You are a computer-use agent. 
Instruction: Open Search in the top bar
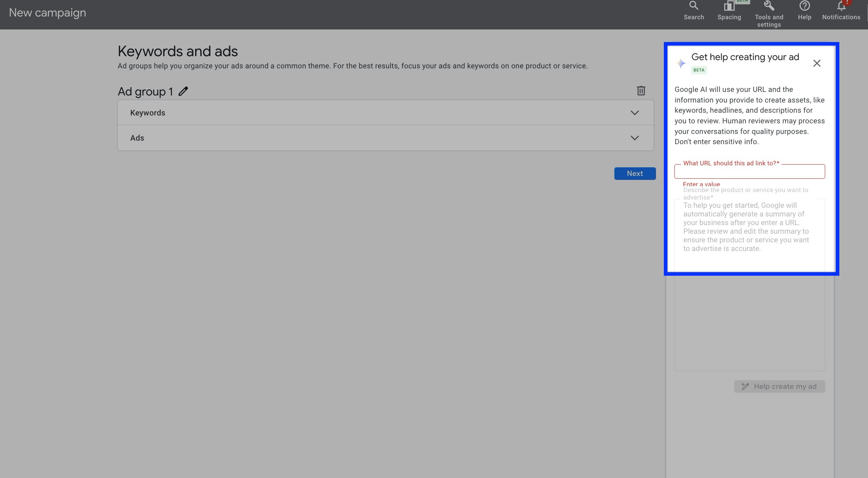[x=694, y=11]
